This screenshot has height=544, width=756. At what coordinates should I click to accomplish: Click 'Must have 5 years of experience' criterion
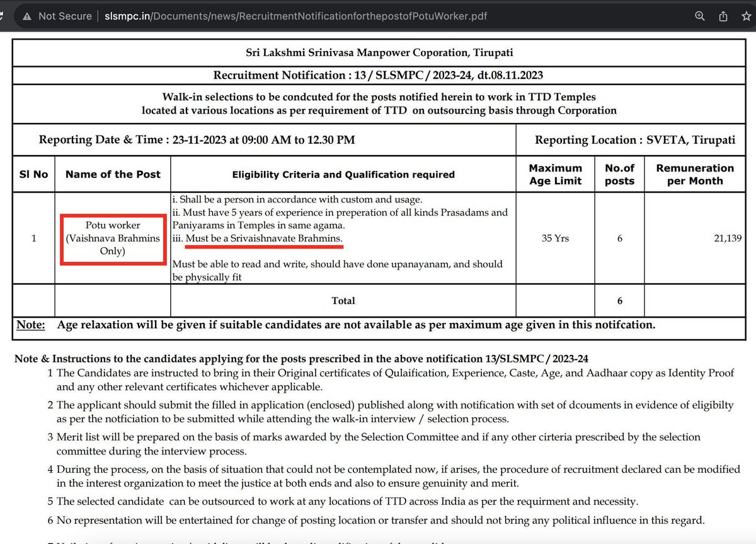pos(340,219)
